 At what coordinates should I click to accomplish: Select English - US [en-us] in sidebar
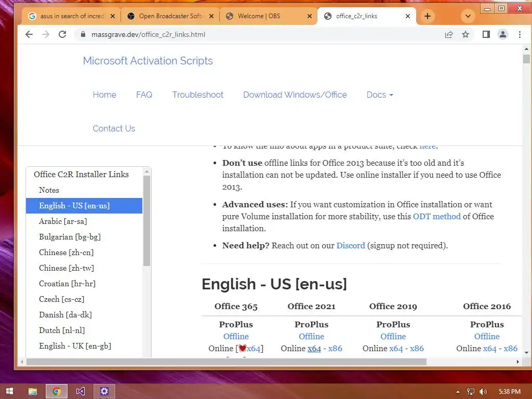pos(84,206)
